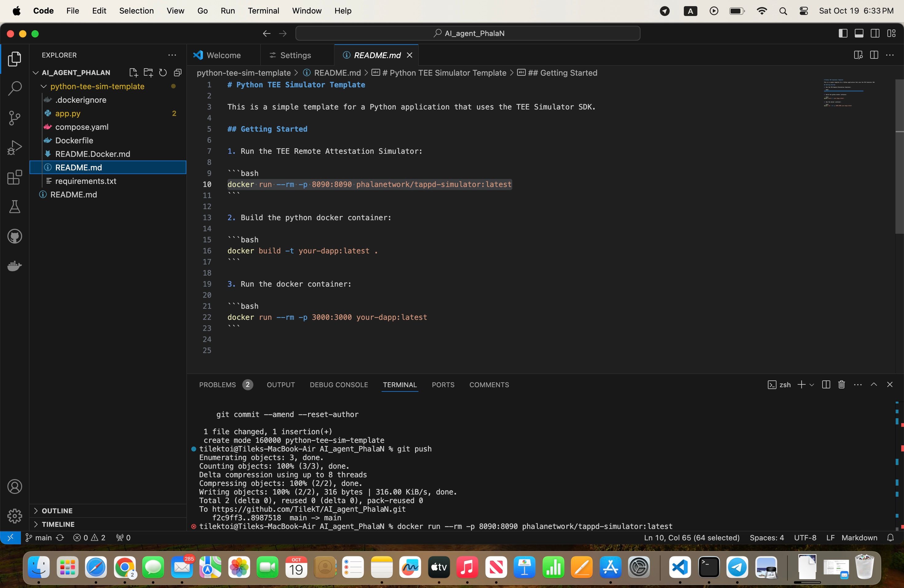This screenshot has width=904, height=588.
Task: Close the terminal panel
Action: pyautogui.click(x=890, y=384)
